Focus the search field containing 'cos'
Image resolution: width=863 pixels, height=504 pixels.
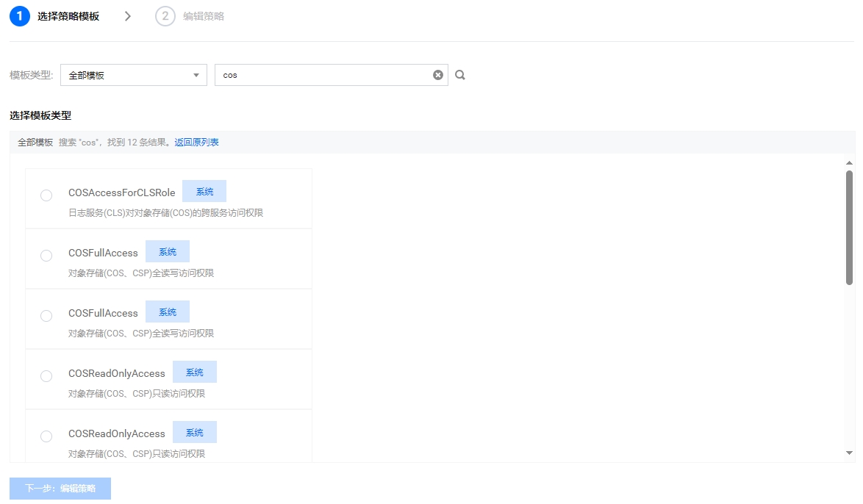[323, 75]
